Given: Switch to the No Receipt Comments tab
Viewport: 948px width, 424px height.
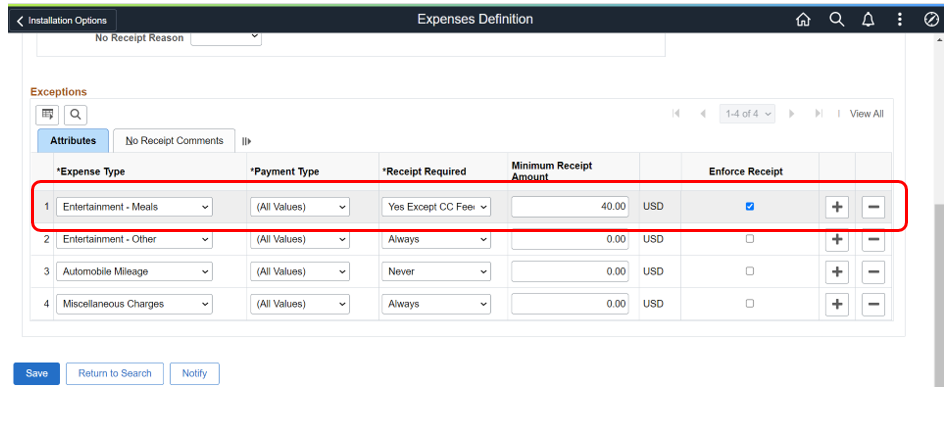Looking at the screenshot, I should 174,141.
